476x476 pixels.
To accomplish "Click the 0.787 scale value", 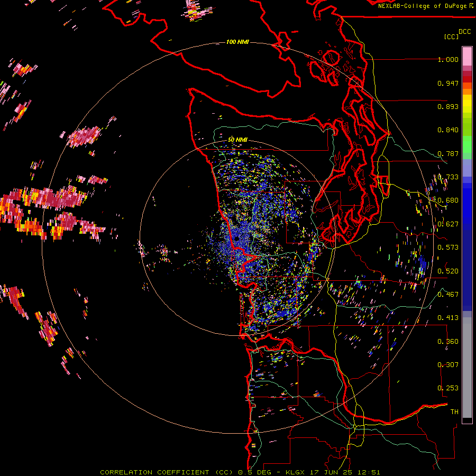I will [x=448, y=153].
